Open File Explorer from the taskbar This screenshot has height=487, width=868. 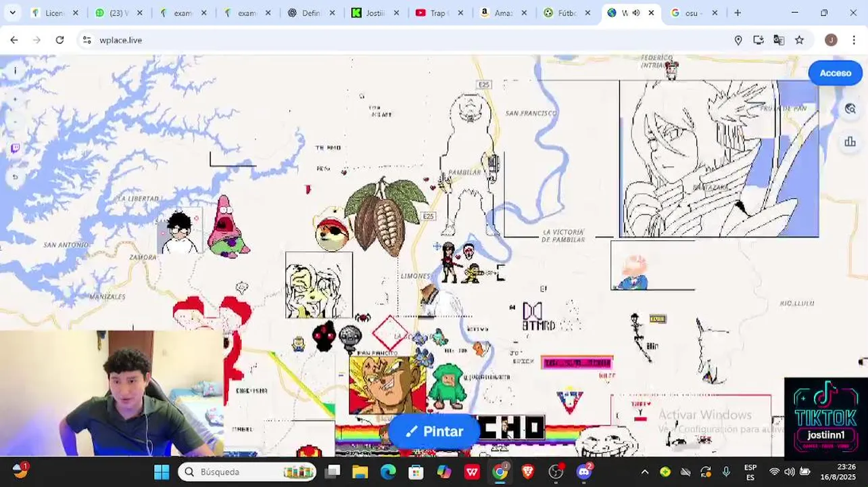pos(360,471)
